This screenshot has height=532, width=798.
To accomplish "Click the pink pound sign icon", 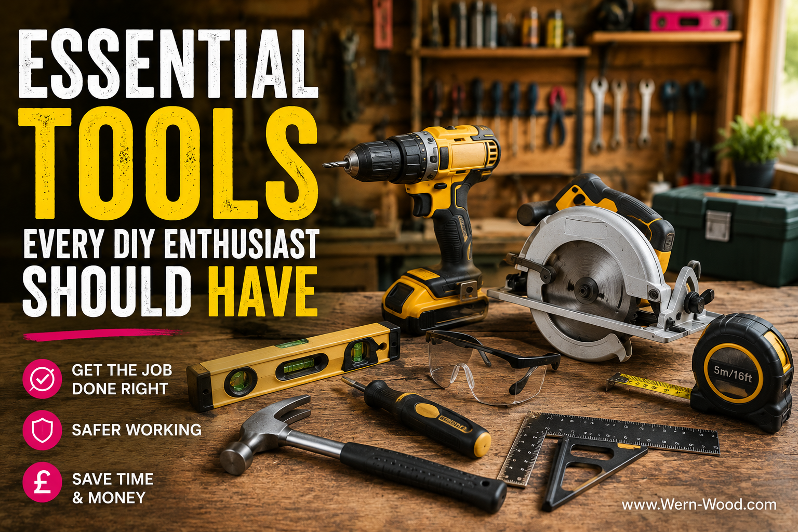I will [x=42, y=483].
